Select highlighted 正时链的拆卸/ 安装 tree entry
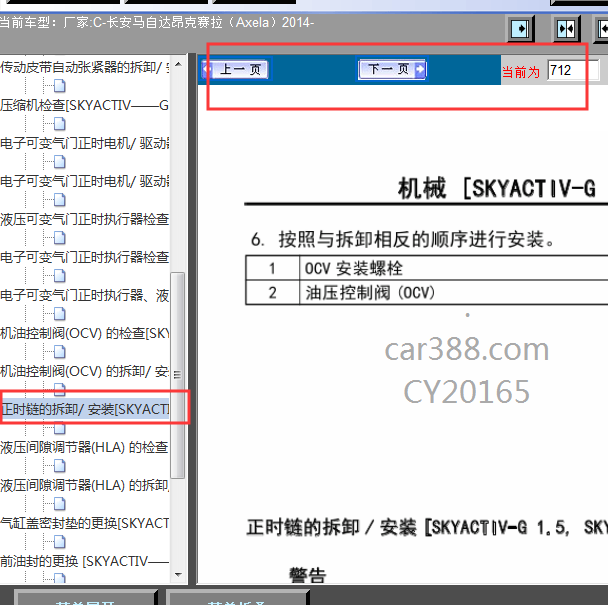608x605 pixels. pyautogui.click(x=85, y=409)
